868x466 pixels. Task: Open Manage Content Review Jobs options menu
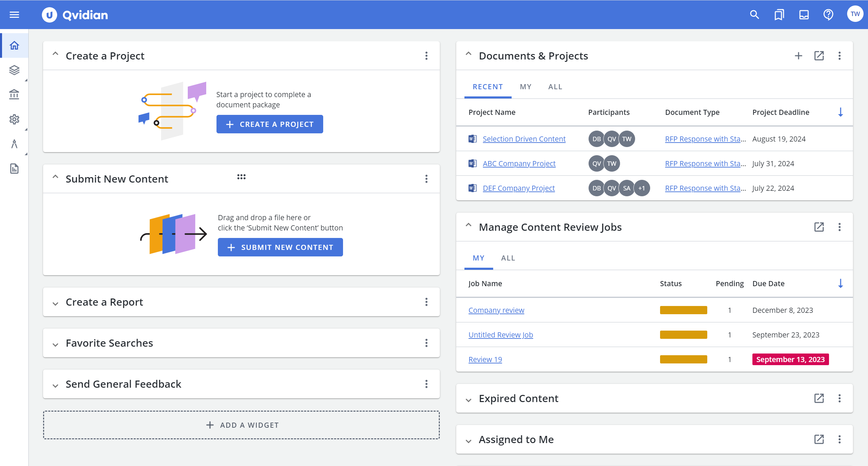tap(840, 227)
